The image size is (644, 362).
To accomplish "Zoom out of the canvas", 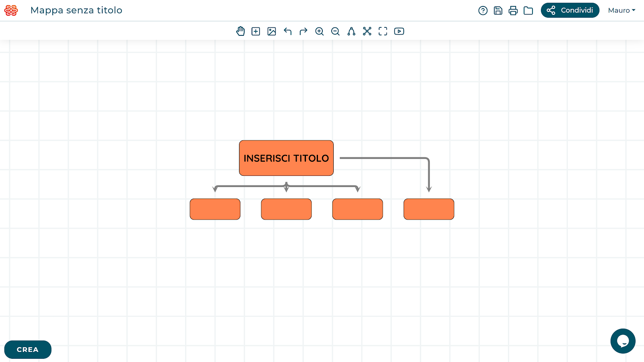I will pos(335,31).
